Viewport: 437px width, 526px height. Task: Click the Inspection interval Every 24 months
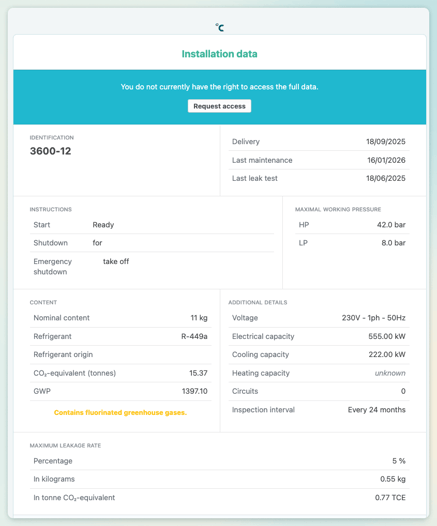[377, 410]
